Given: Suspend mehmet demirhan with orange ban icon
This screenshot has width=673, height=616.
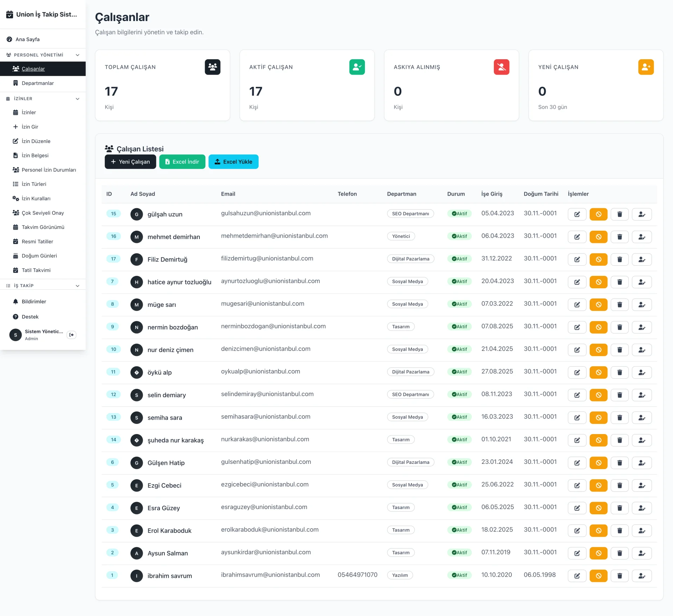Looking at the screenshot, I should click(598, 237).
